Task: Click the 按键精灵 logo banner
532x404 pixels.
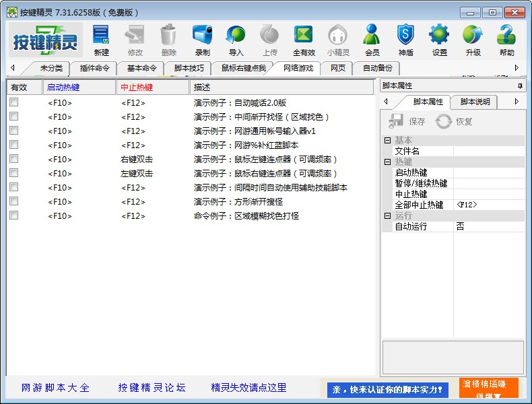Action: click(x=46, y=40)
